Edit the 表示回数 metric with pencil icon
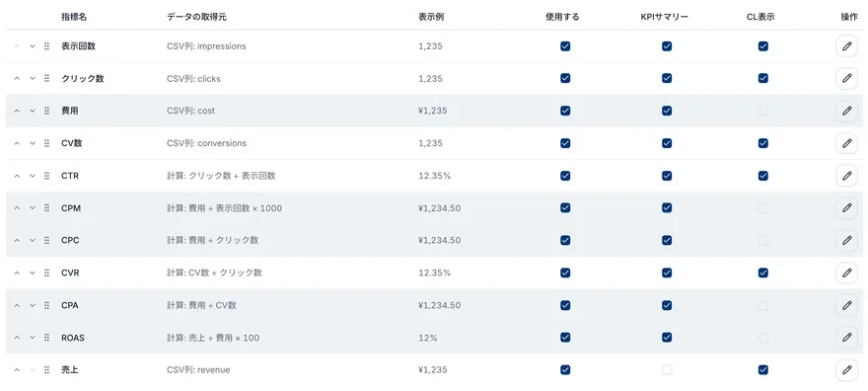868x391 pixels. tap(846, 46)
